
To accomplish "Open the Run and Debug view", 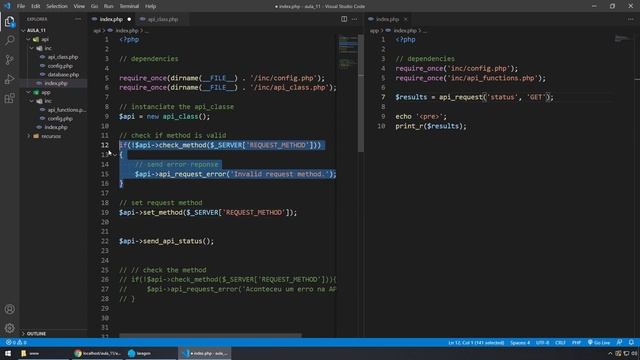I will point(9,79).
